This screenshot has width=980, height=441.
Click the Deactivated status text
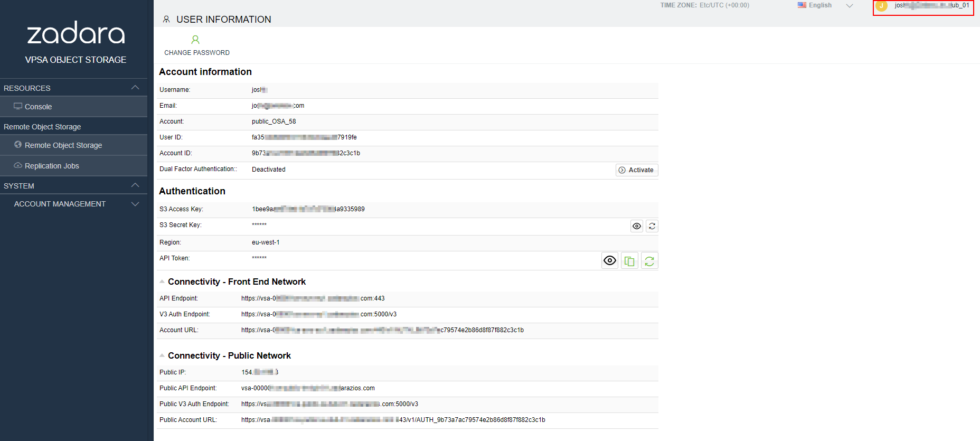(x=268, y=170)
